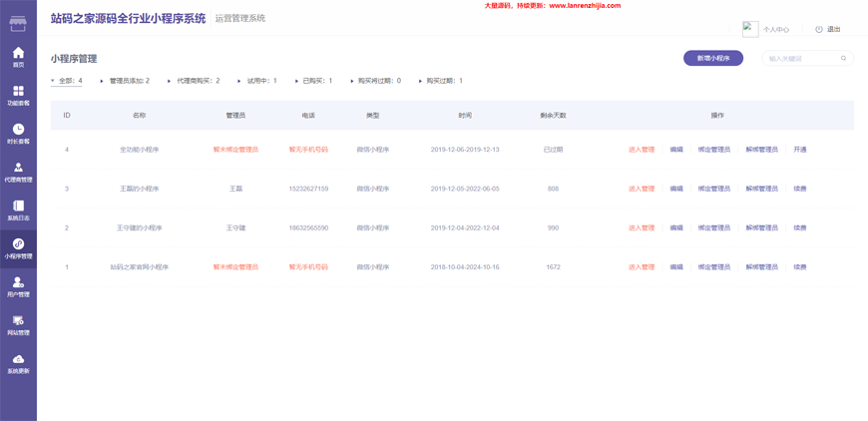Click the 已过期 status cell
The width and height of the screenshot is (868, 421).
coord(553,150)
